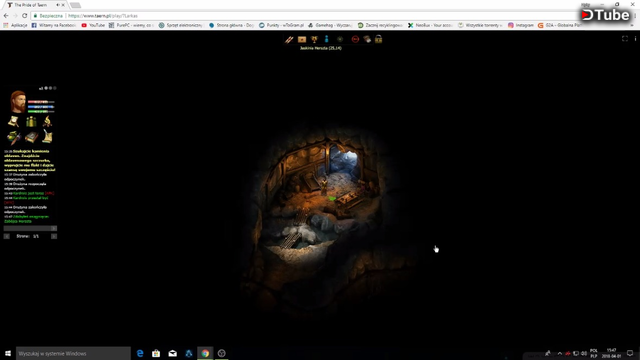Open the equipment bag and sword icon
This screenshot has height=360, width=640.
click(x=13, y=137)
